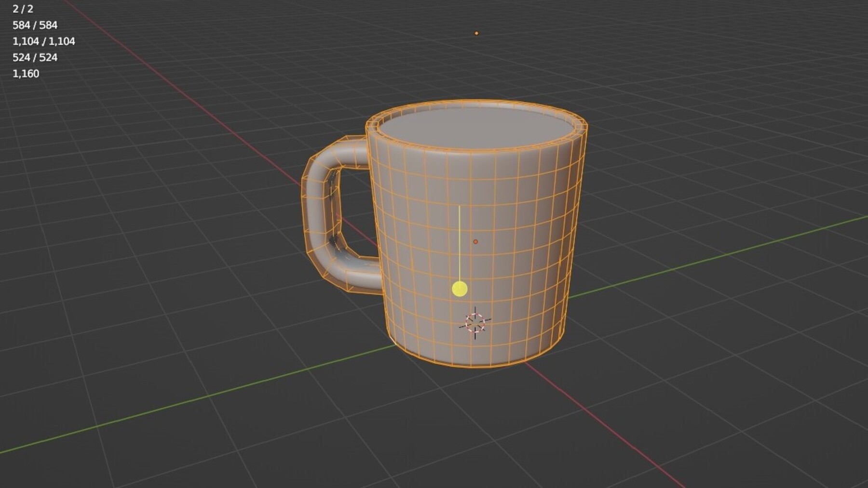Viewport: 868px width, 488px height.
Task: Click the dashed red-white circle of the 3D cursor
Action: (x=475, y=323)
